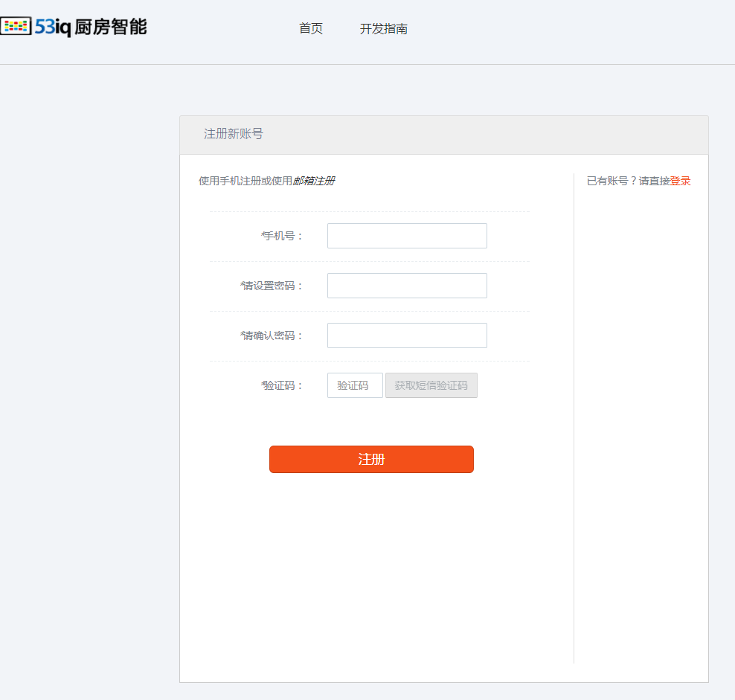This screenshot has height=700, width=735.
Task: Open the 首页 navigation item
Action: (x=311, y=29)
